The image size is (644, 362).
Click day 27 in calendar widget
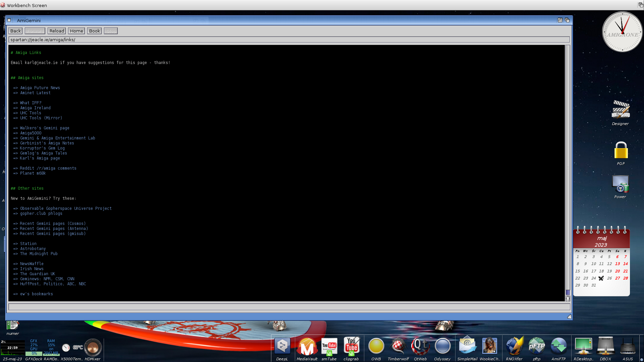[x=618, y=278]
